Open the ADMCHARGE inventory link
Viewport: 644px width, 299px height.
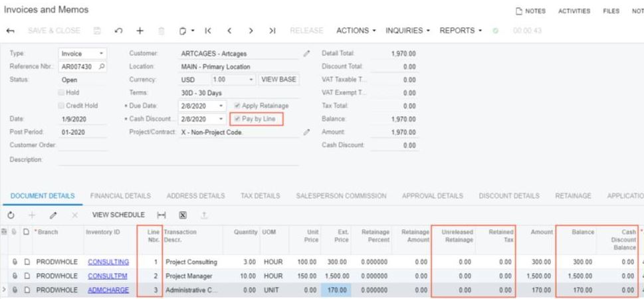pos(108,290)
